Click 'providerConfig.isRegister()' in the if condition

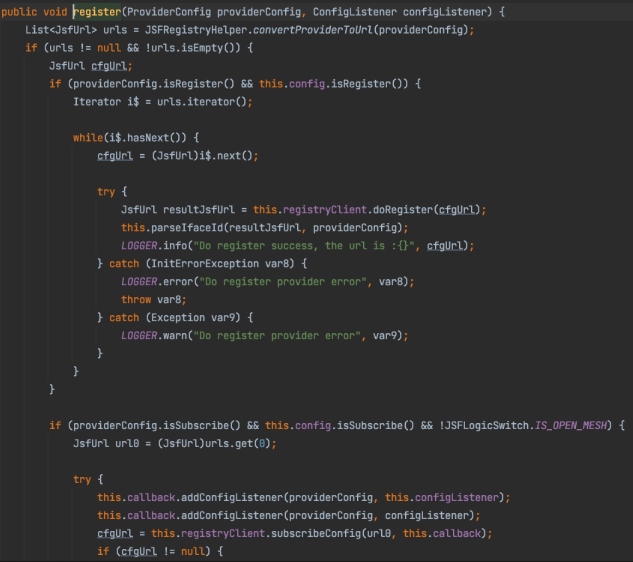tap(154, 84)
